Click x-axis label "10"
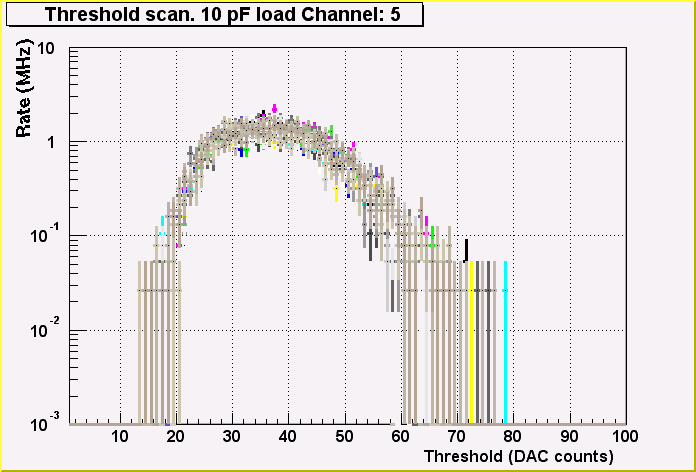696x472 pixels. click(x=120, y=436)
